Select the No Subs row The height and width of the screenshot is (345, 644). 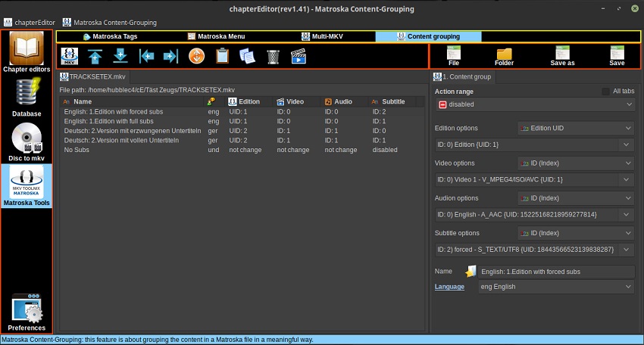(242, 150)
